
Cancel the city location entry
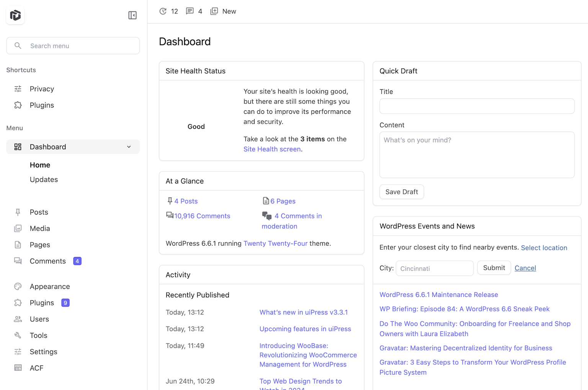[x=525, y=268]
